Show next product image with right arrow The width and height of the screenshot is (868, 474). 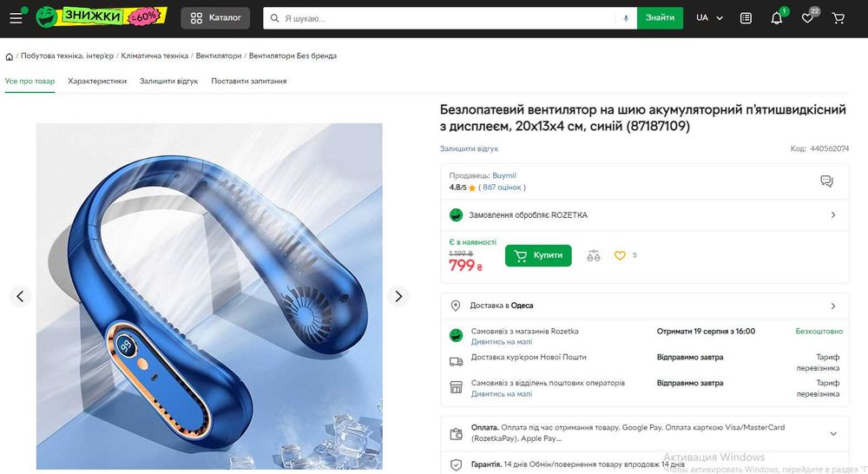[398, 296]
